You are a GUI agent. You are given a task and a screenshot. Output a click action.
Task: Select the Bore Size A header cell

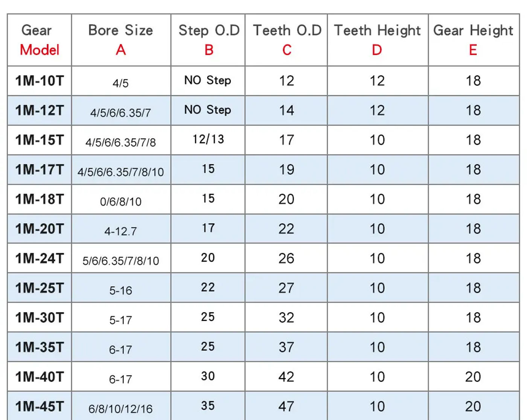point(121,40)
